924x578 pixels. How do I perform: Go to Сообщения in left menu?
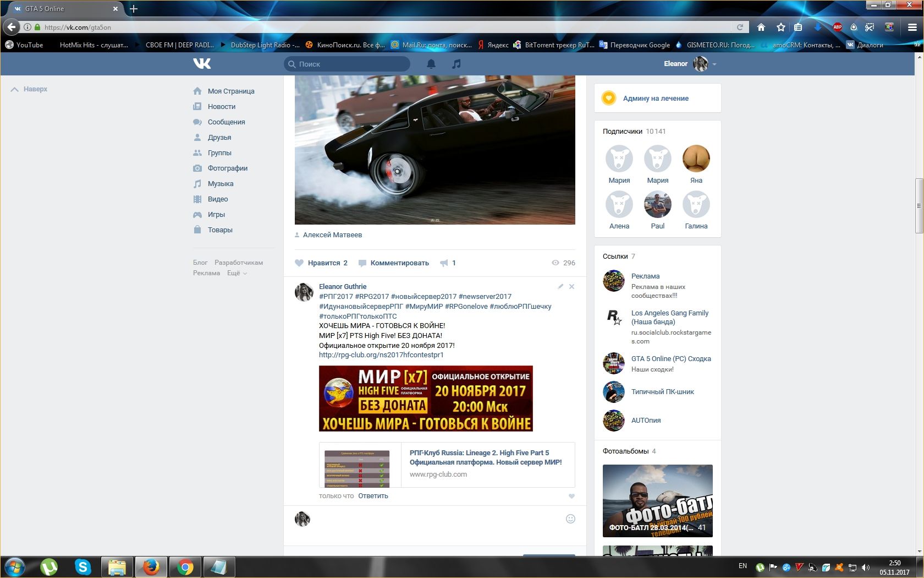pos(226,122)
